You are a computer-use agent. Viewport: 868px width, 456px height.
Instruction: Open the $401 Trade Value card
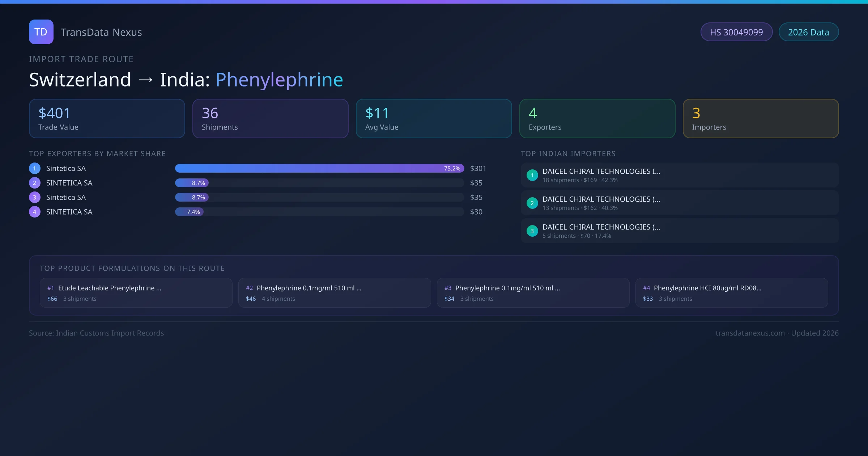click(x=107, y=119)
